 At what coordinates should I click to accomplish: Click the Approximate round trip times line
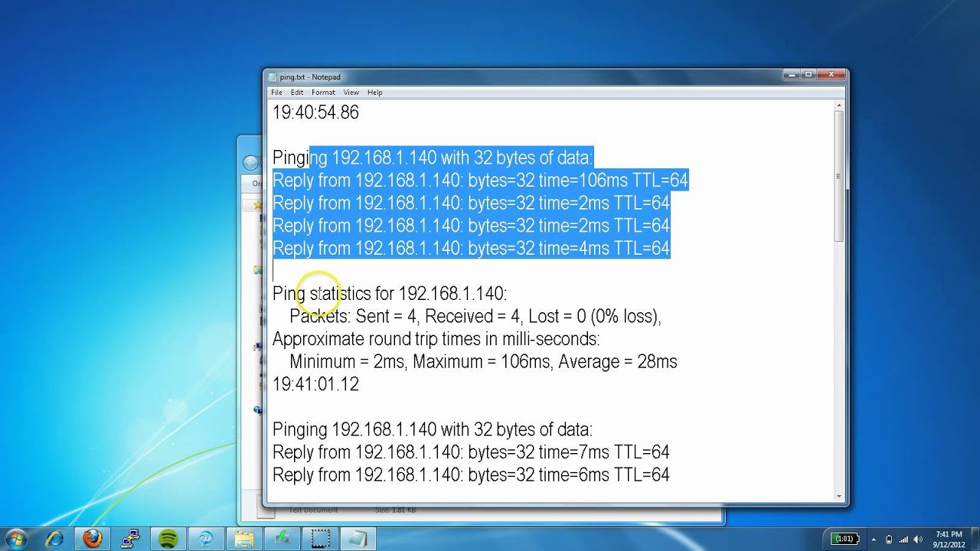(x=436, y=338)
